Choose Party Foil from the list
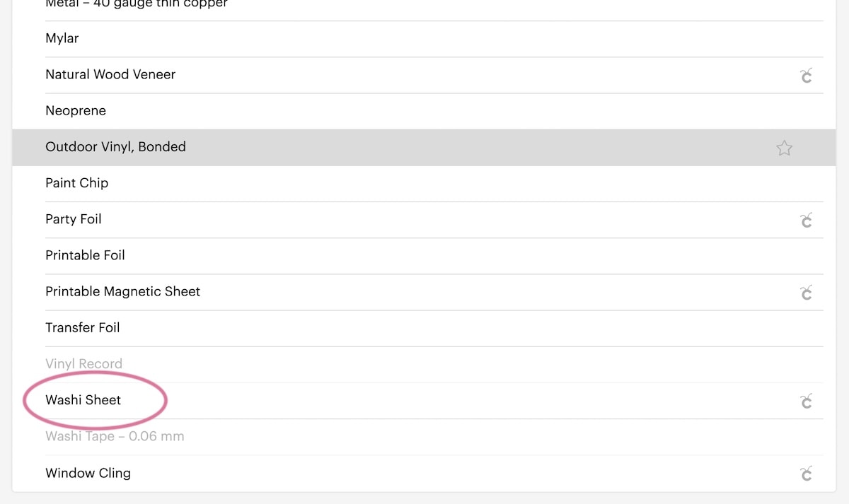This screenshot has height=504, width=849. pyautogui.click(x=417, y=220)
